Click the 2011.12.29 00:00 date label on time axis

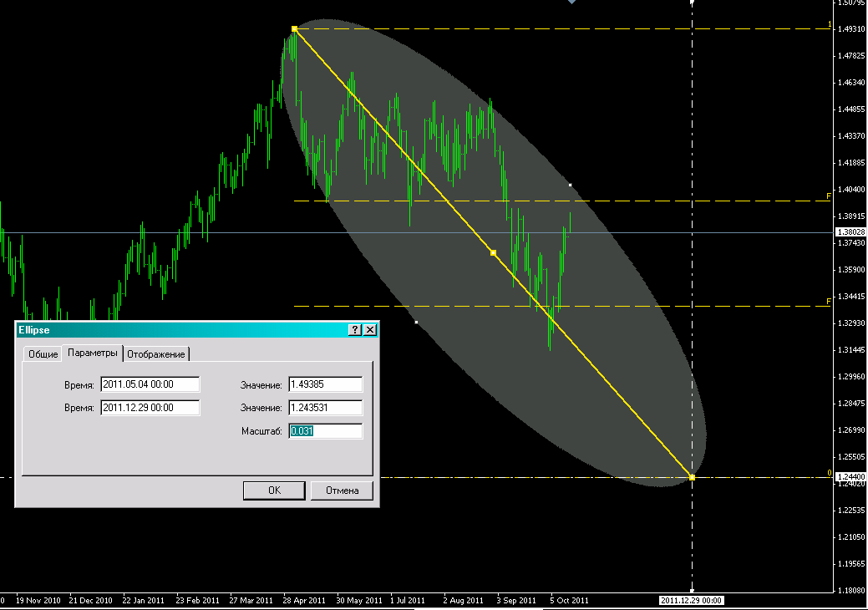pos(691,600)
